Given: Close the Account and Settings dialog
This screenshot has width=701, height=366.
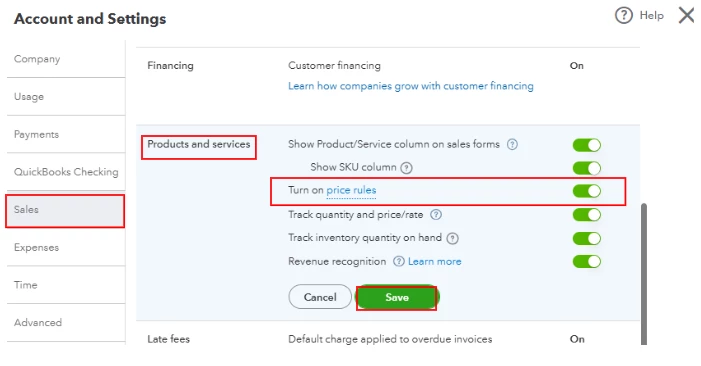Looking at the screenshot, I should pos(686,15).
